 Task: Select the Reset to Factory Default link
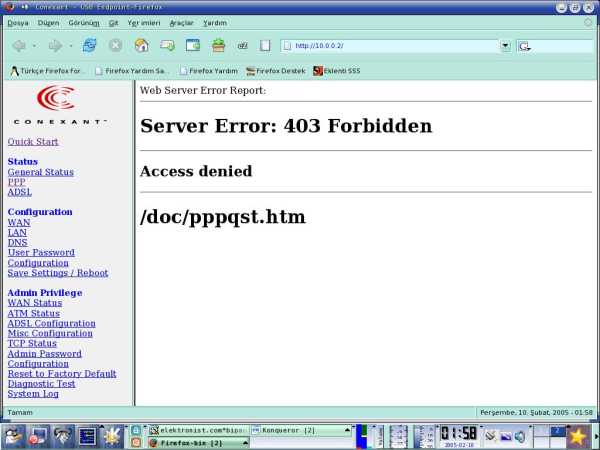click(x=62, y=373)
